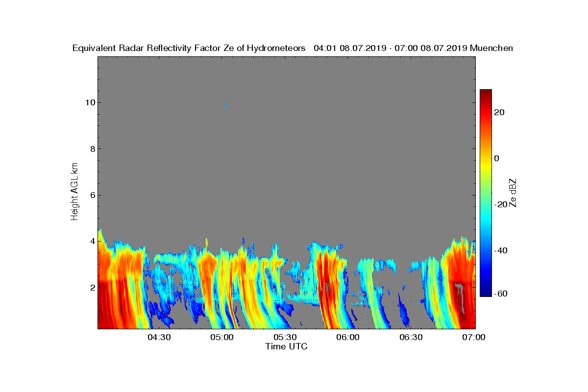Click the 05:30 time tick label

(x=285, y=338)
